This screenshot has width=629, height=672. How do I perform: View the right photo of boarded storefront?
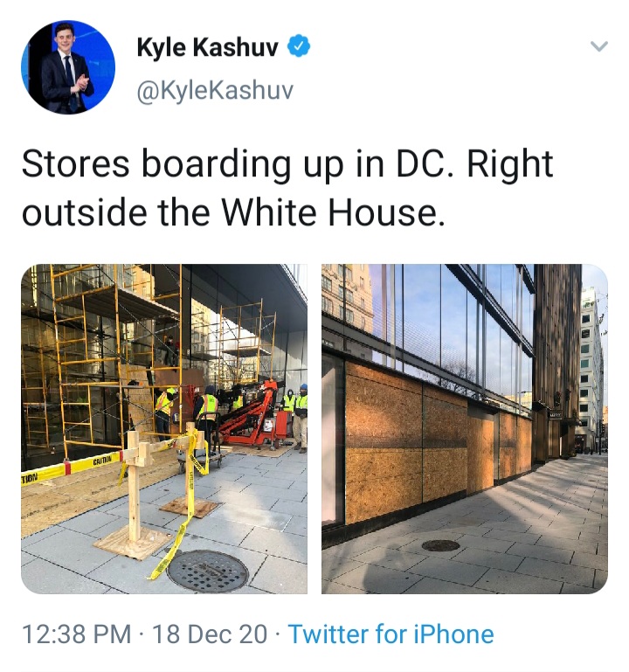(465, 428)
